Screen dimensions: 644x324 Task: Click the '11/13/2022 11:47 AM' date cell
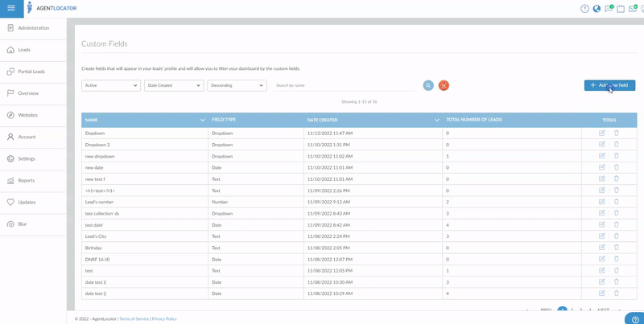(373, 133)
